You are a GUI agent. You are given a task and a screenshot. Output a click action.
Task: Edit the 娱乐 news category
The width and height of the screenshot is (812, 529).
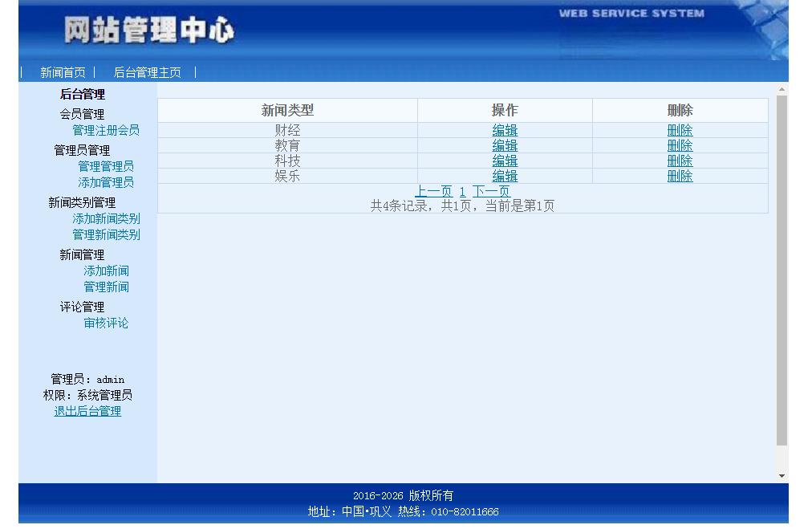coord(505,175)
